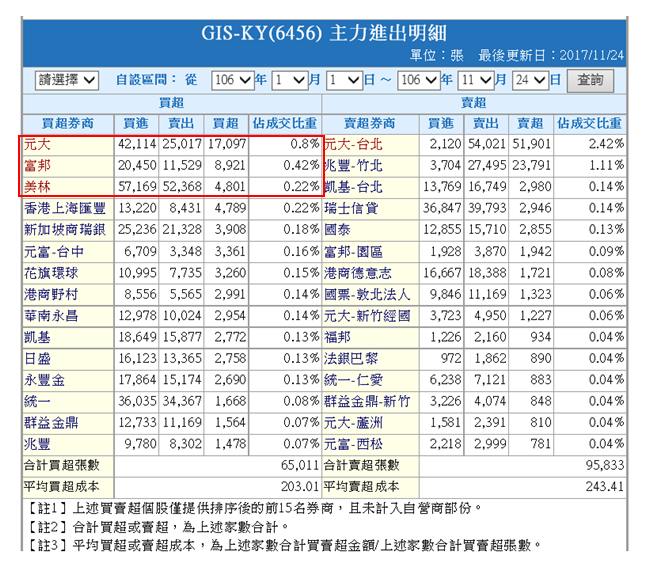Open broker link 元大-台北
This screenshot has width=651, height=567.
tap(353, 144)
